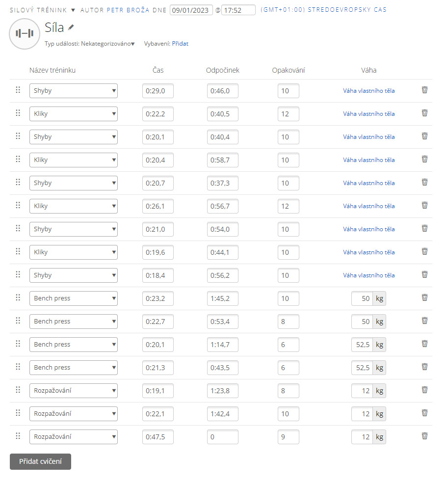
Task: Delete the Bench press row with time 0:21,3
Action: click(x=424, y=366)
